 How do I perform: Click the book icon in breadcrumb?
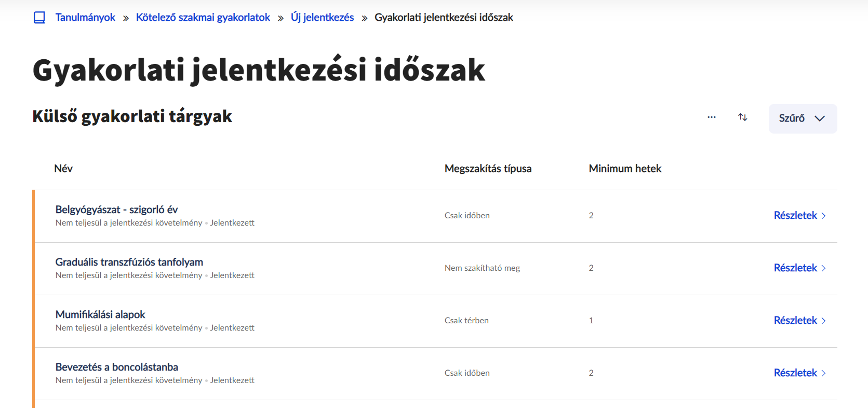(39, 18)
